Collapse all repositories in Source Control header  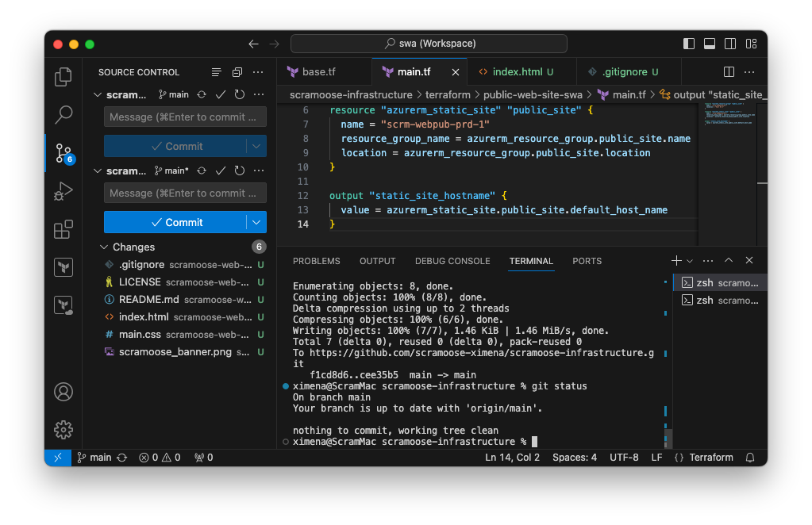point(237,72)
